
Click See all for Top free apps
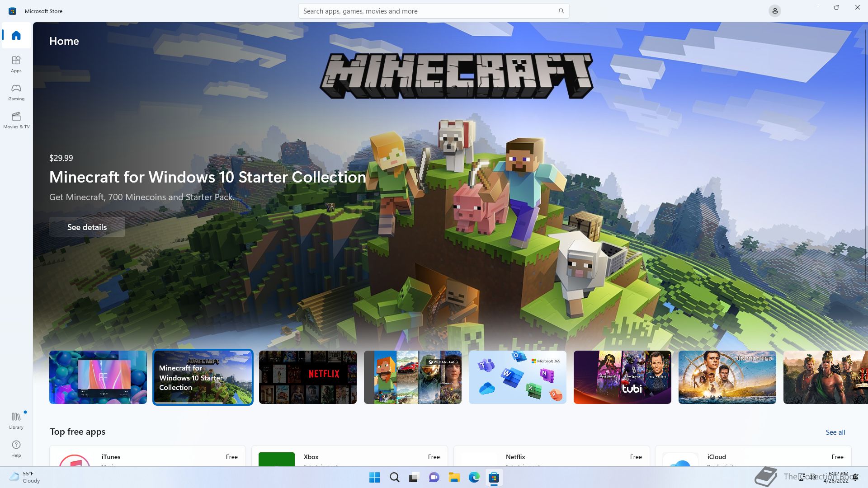coord(835,432)
